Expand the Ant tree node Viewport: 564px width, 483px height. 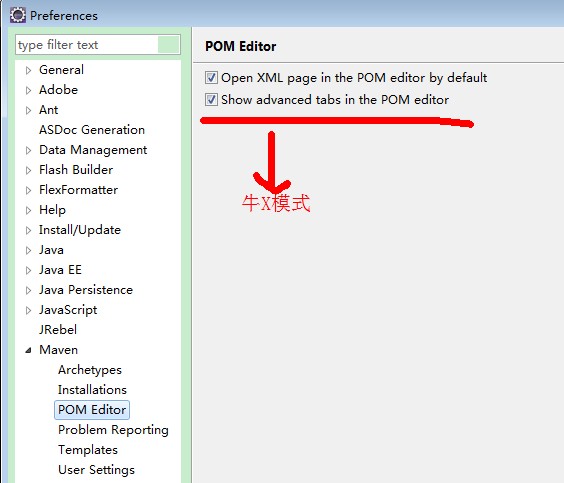(x=28, y=110)
